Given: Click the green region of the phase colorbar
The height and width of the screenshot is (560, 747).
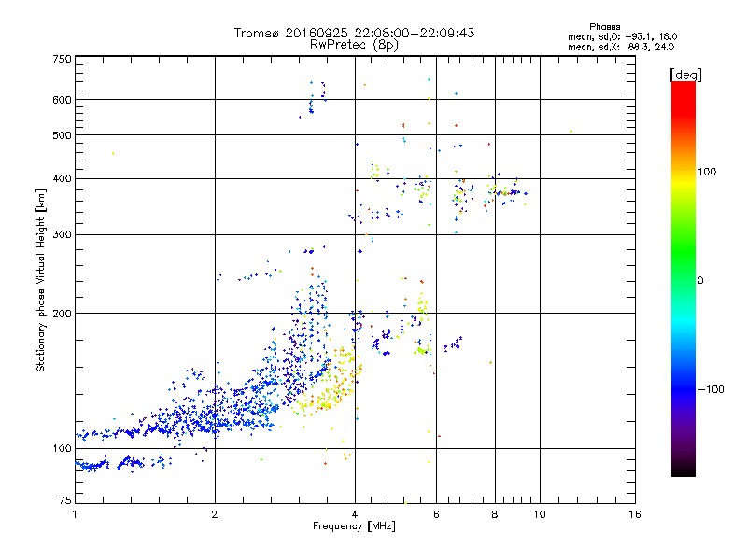Looking at the screenshot, I should tap(684, 252).
